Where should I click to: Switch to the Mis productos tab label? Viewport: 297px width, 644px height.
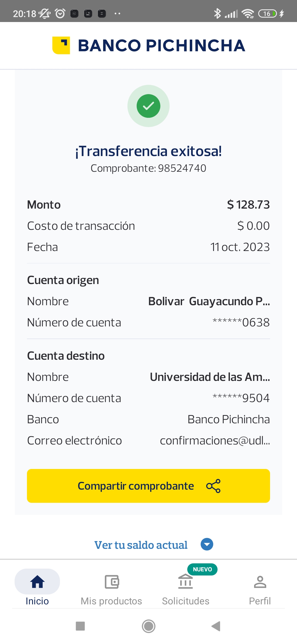click(x=111, y=601)
